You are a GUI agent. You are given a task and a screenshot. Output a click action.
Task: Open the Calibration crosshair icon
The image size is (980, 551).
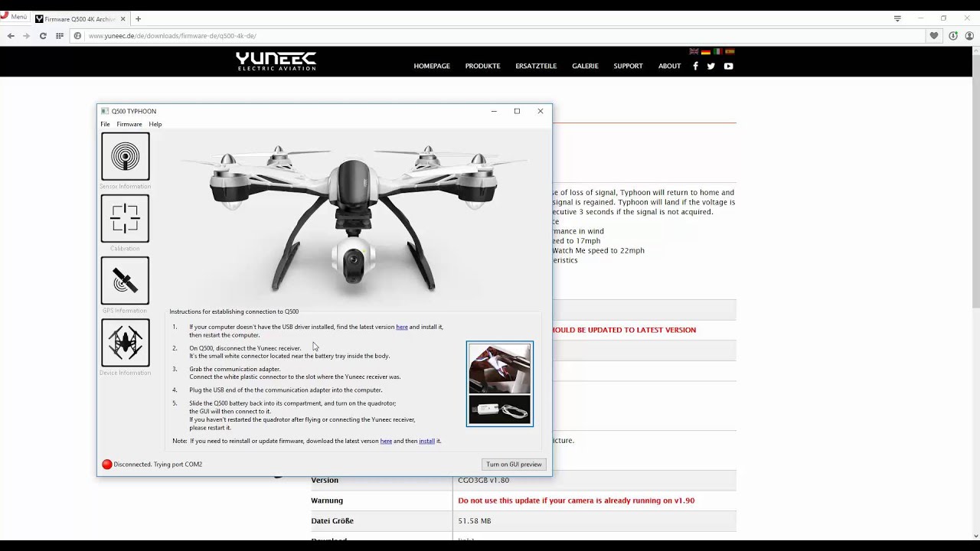[x=125, y=219]
